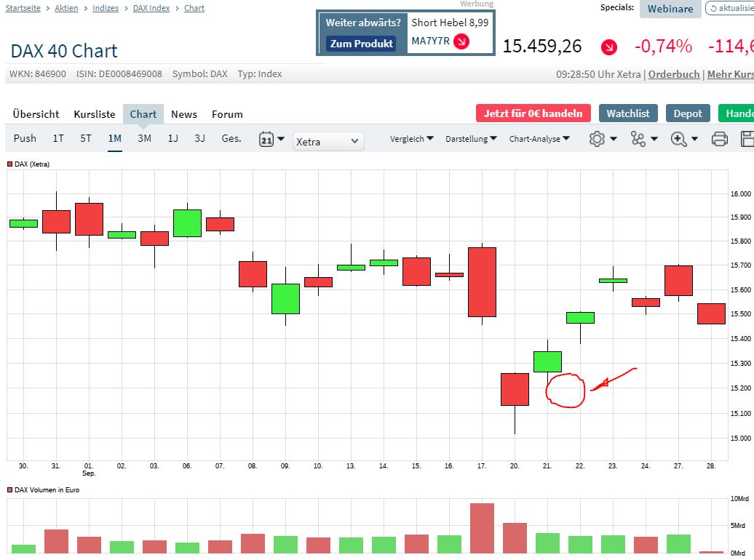Click the zoom magnifier icon
The height and width of the screenshot is (560, 754).
tap(679, 139)
